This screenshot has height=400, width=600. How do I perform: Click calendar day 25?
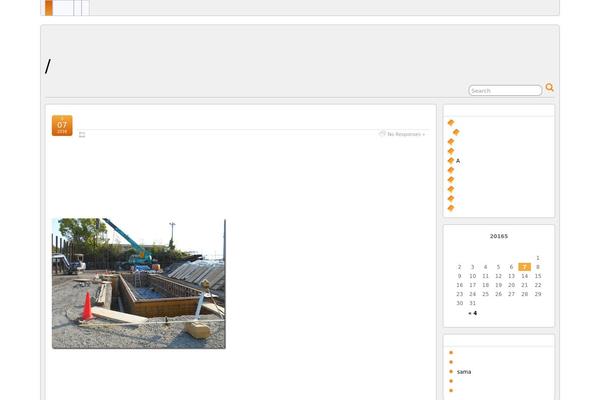click(x=486, y=294)
